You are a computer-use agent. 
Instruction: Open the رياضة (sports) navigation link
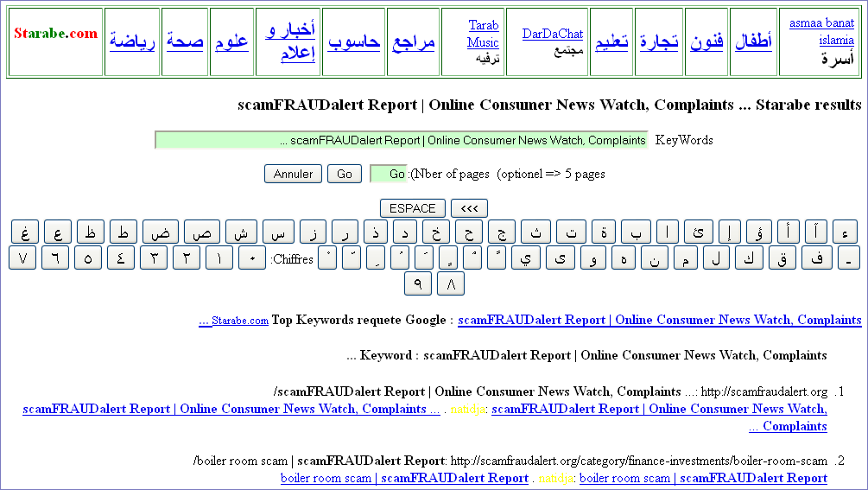[x=132, y=41]
